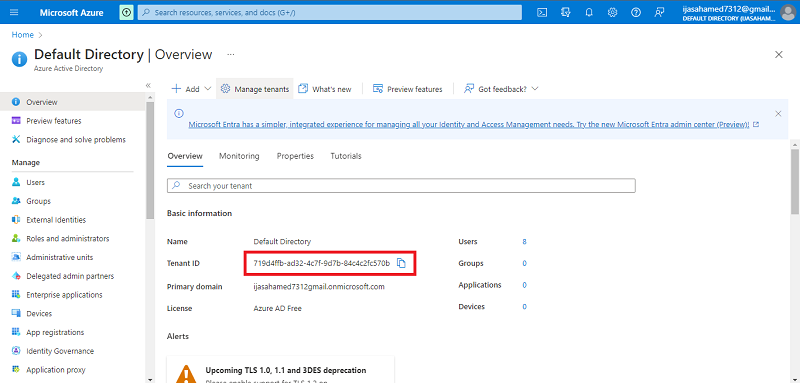Open the Devices count link in Basic information
This screenshot has width=800, height=383.
click(x=524, y=307)
